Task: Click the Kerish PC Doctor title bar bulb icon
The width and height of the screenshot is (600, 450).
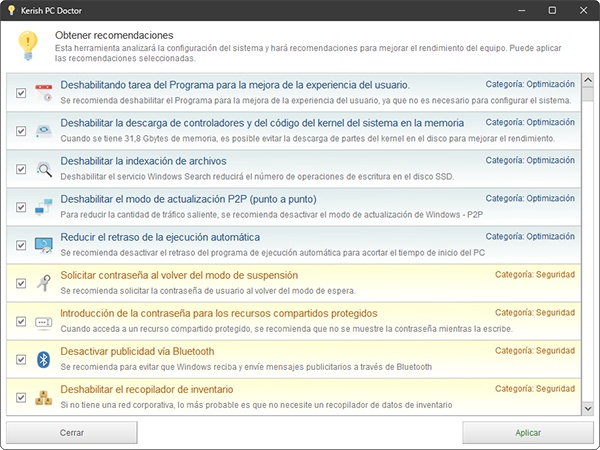Action: (x=11, y=10)
